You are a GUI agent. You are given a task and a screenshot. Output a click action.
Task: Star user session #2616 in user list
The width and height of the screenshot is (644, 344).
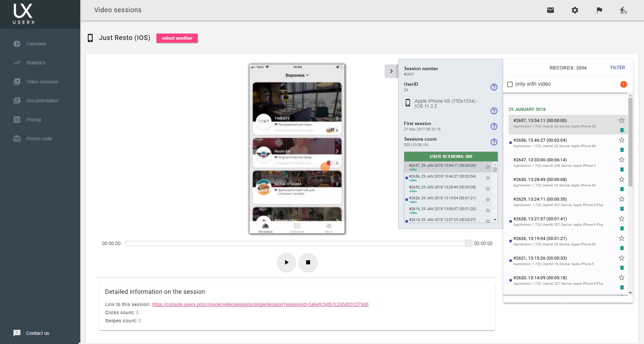tap(488, 210)
